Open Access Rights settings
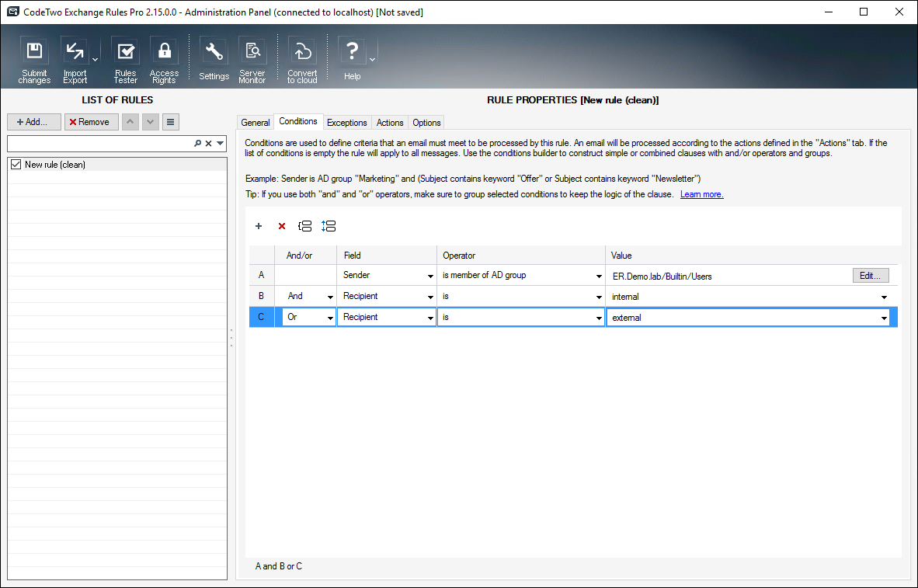The image size is (918, 588). tap(164, 60)
